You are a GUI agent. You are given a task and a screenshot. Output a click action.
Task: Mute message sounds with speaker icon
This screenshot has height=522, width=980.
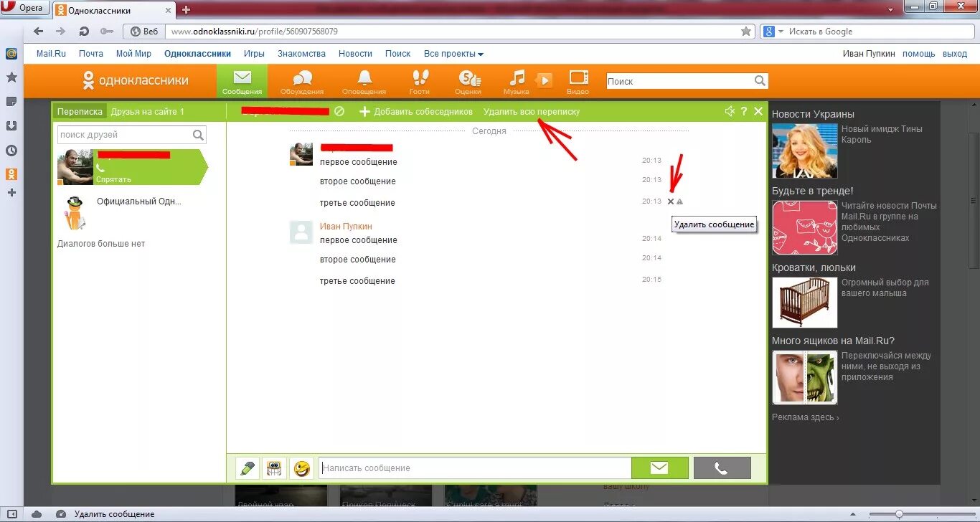(x=730, y=111)
